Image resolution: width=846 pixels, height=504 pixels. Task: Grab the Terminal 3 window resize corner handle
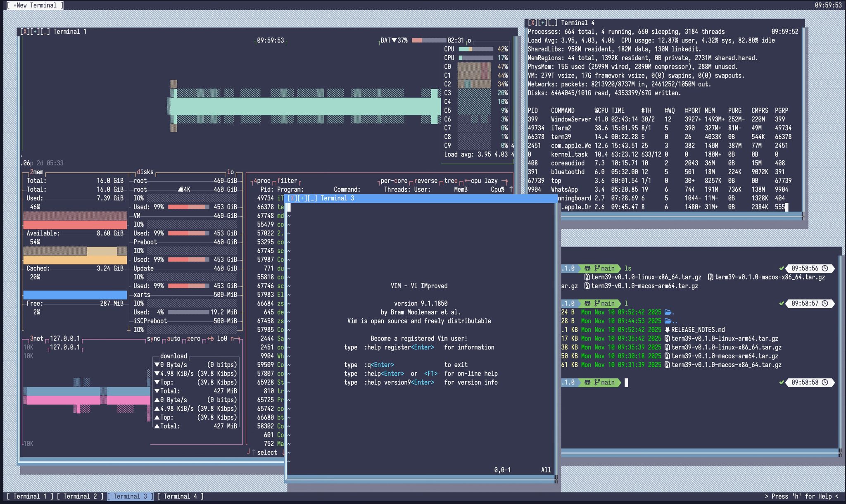556,479
